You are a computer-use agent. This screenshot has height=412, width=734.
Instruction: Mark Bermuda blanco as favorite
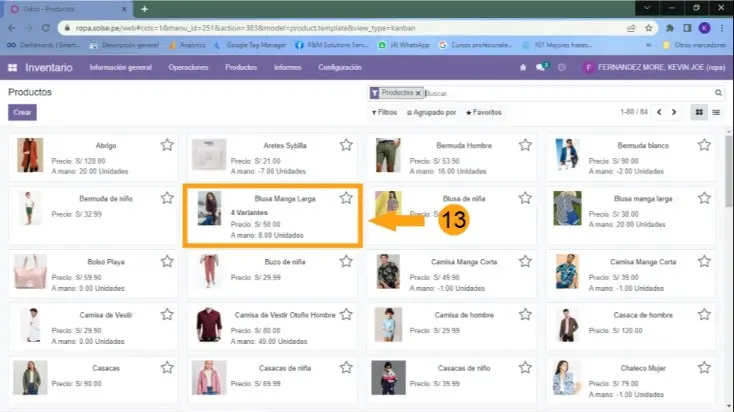pyautogui.click(x=704, y=145)
